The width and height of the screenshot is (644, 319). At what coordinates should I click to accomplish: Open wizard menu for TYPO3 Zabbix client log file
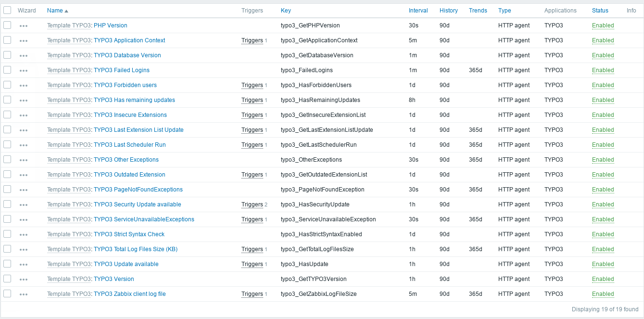[24, 294]
